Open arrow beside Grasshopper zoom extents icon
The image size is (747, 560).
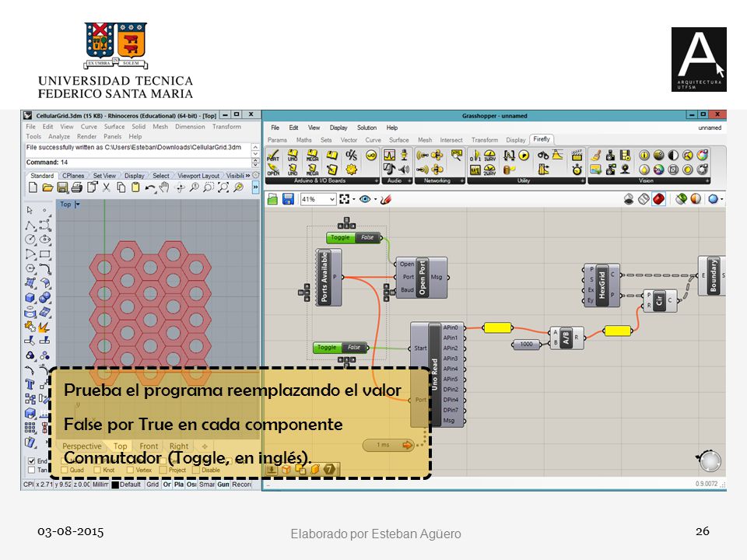354,200
